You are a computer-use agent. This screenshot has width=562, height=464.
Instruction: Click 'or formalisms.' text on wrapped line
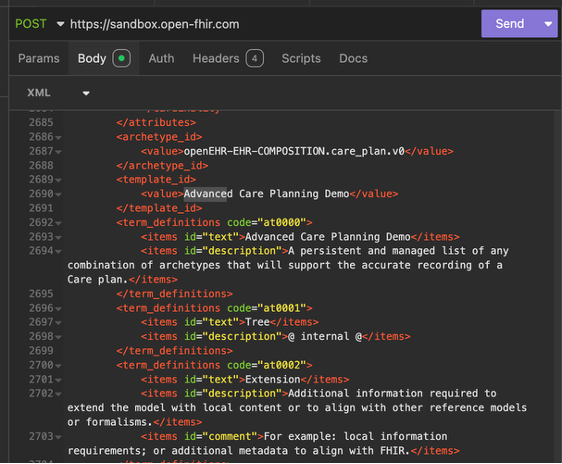(x=110, y=422)
